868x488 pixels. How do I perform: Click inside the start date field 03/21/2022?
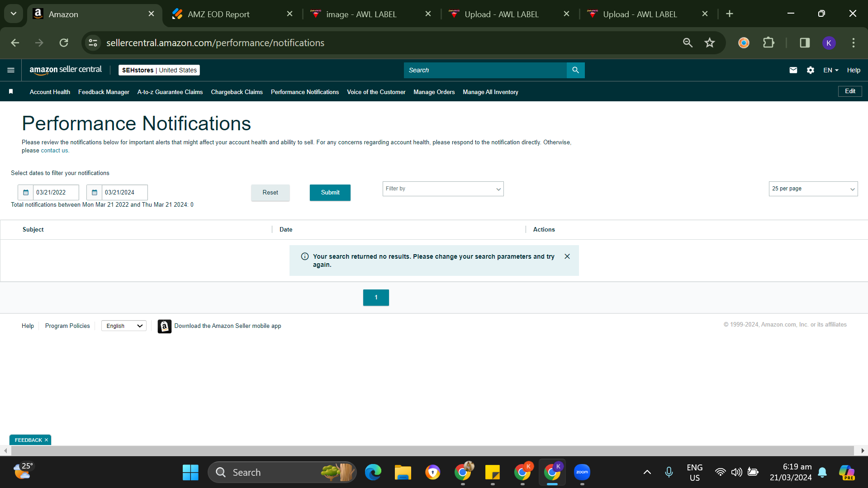point(56,192)
